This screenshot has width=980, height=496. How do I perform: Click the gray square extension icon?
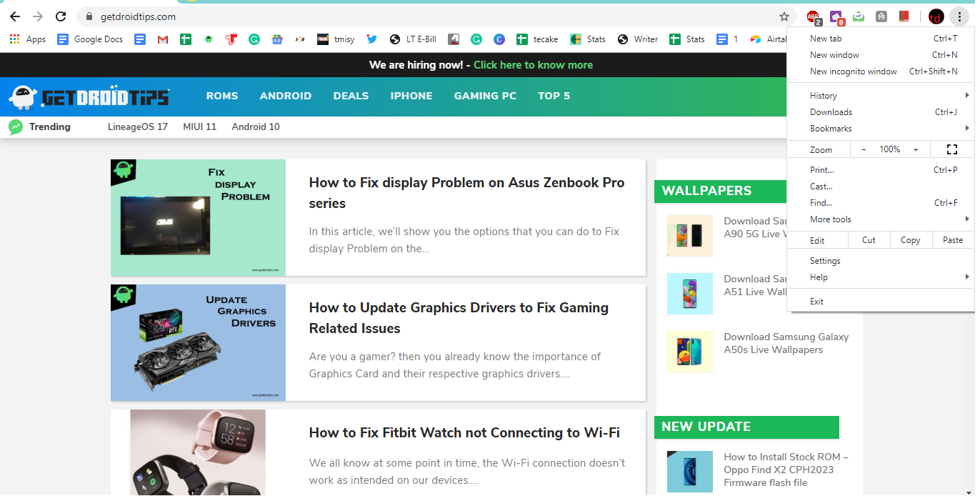coord(882,16)
